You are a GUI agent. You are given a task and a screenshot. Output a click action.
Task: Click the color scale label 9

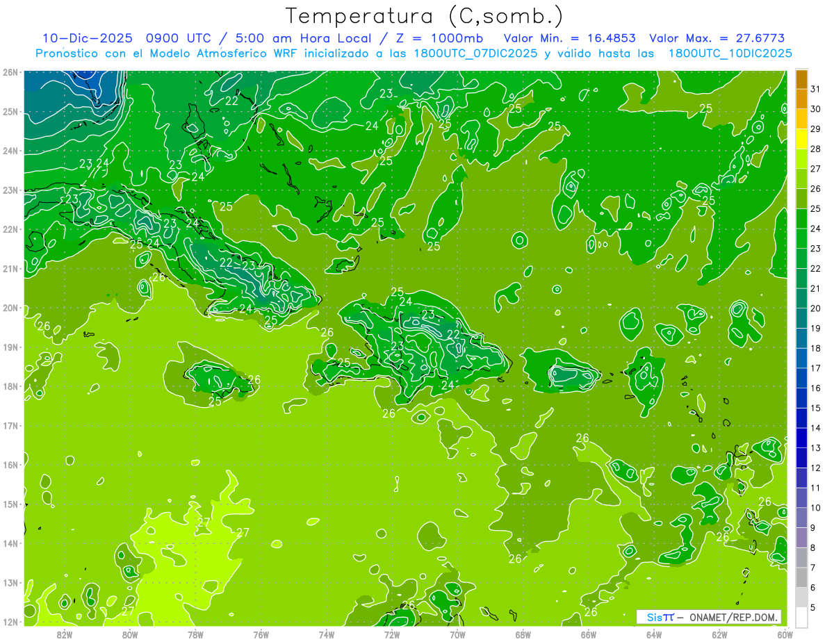(813, 527)
